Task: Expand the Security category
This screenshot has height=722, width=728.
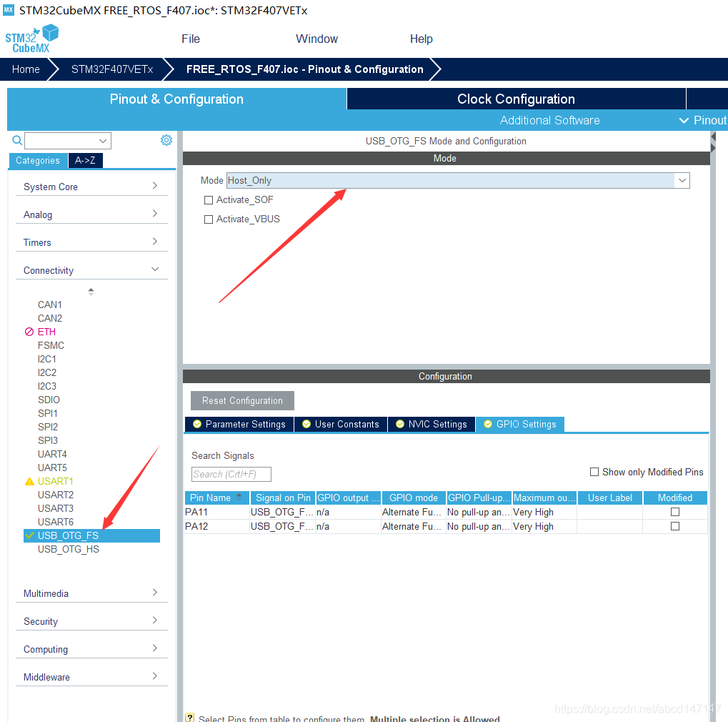Action: 91,621
